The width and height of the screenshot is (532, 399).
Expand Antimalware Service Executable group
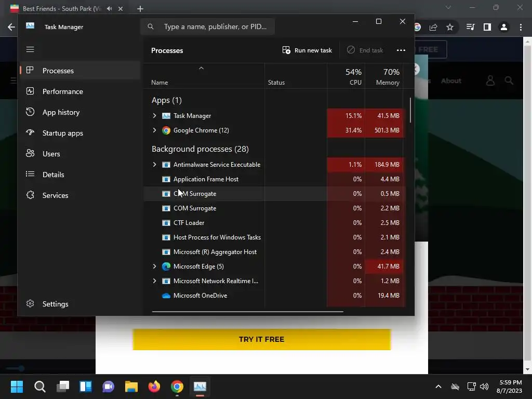coord(154,165)
